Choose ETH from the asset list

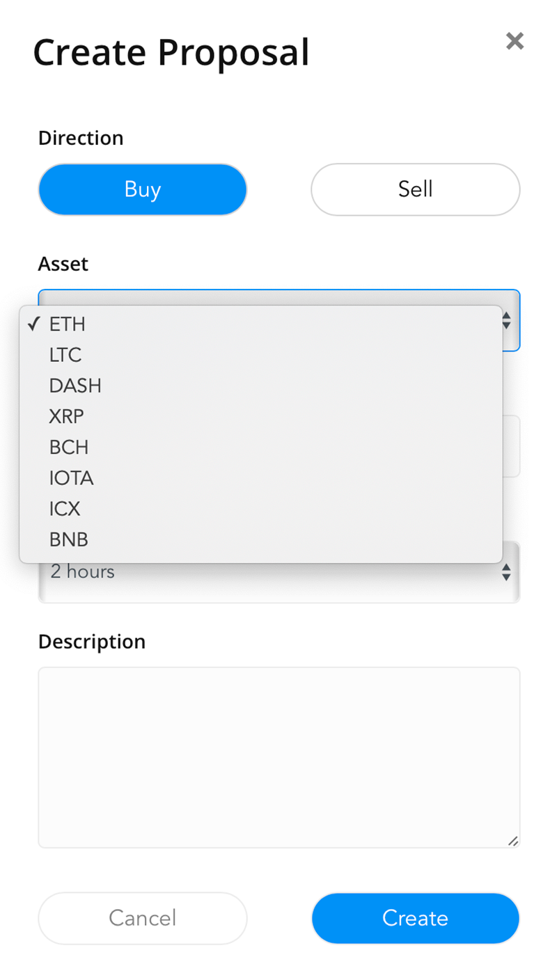pos(261,324)
